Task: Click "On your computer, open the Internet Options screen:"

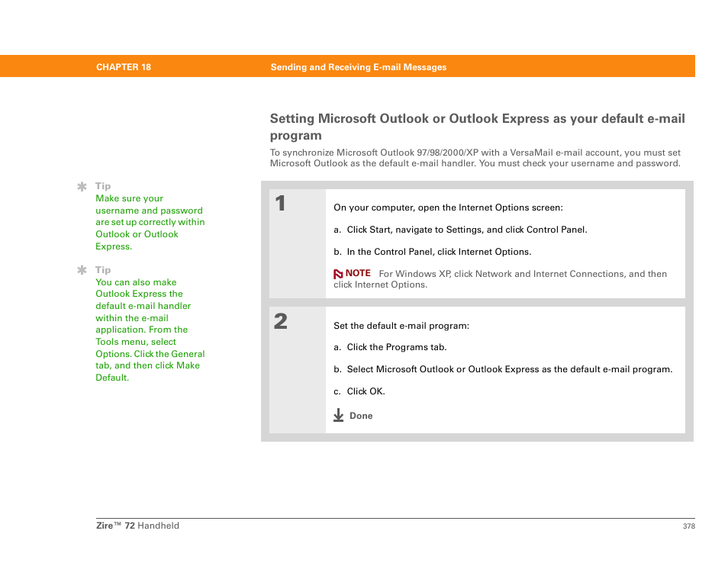Action: 448,208
